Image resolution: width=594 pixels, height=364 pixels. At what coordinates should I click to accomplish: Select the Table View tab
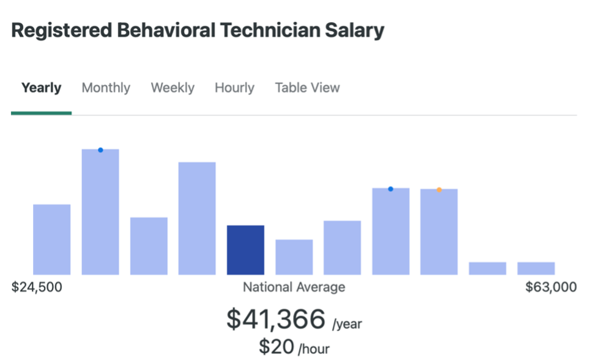pos(306,87)
